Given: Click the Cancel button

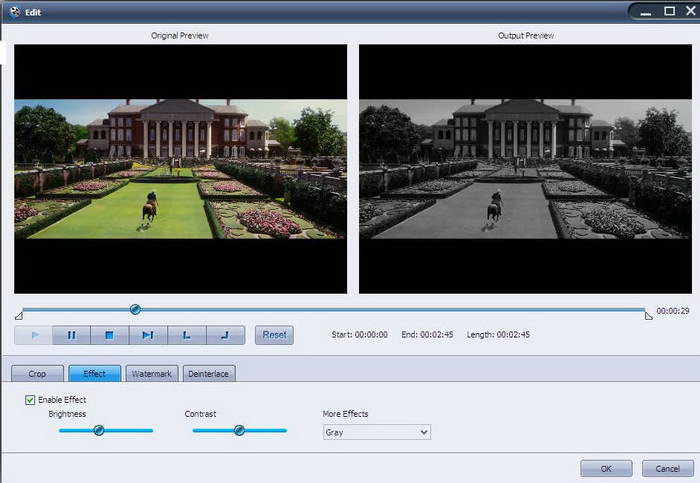Looking at the screenshot, I should point(667,469).
